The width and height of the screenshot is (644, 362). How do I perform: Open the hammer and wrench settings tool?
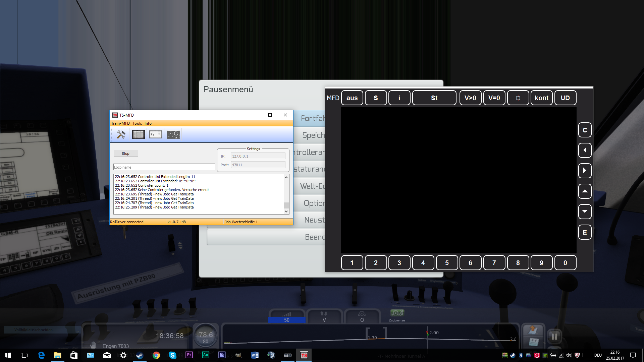pos(121,134)
